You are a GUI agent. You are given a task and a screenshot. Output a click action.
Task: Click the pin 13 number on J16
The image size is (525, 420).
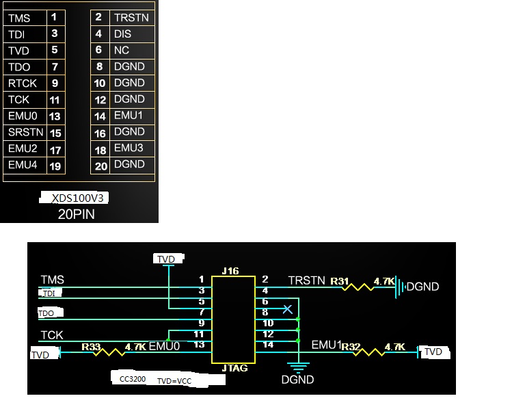(x=199, y=344)
